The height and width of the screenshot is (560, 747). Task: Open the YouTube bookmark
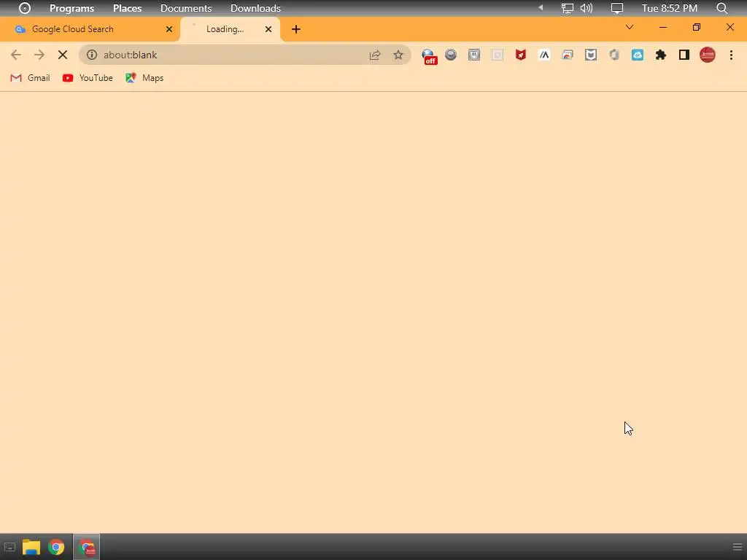(88, 77)
